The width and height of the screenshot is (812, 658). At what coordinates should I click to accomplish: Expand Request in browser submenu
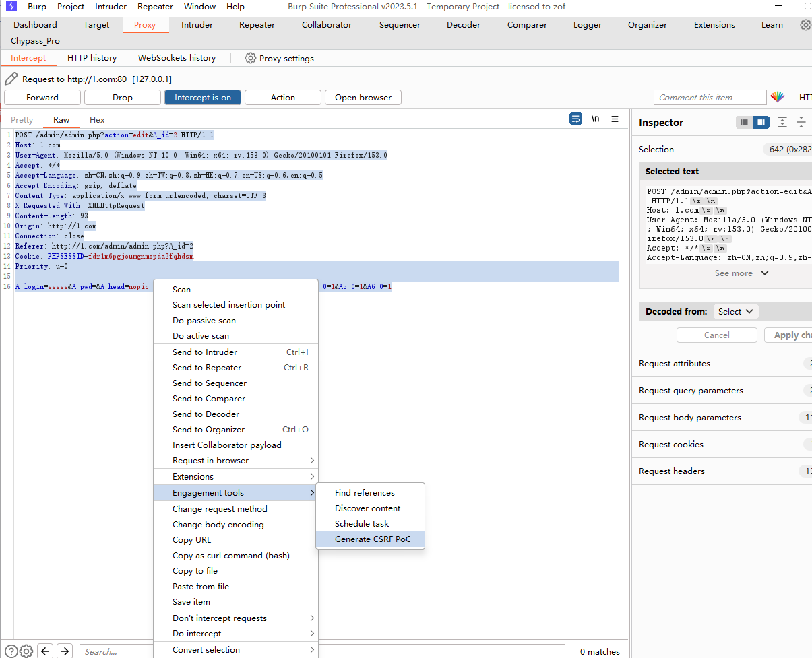coord(236,461)
